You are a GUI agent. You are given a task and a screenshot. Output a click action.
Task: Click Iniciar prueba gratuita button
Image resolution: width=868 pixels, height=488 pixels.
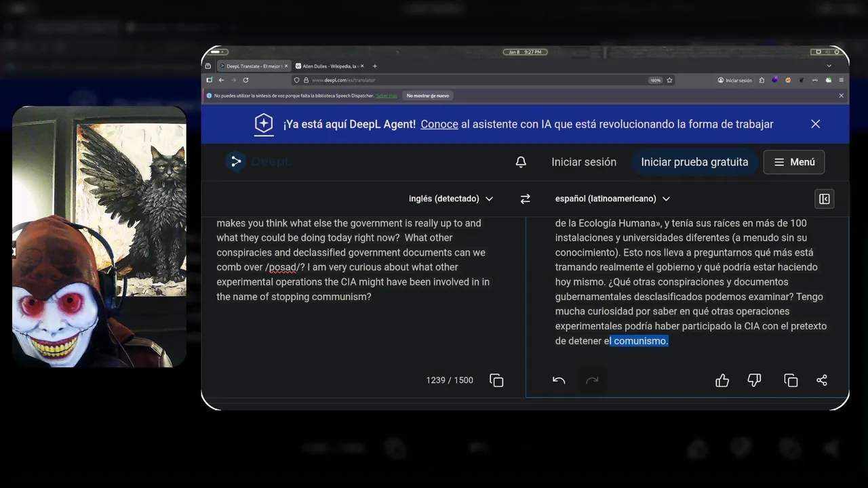694,162
